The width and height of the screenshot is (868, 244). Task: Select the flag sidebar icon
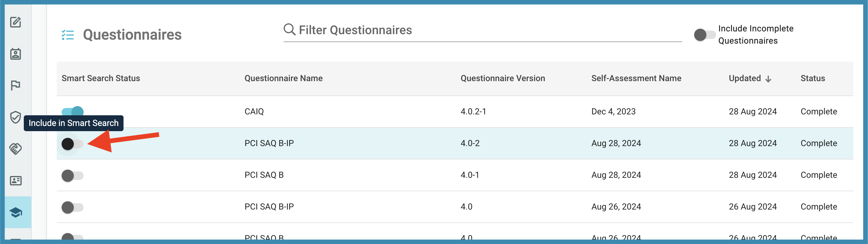(x=16, y=85)
